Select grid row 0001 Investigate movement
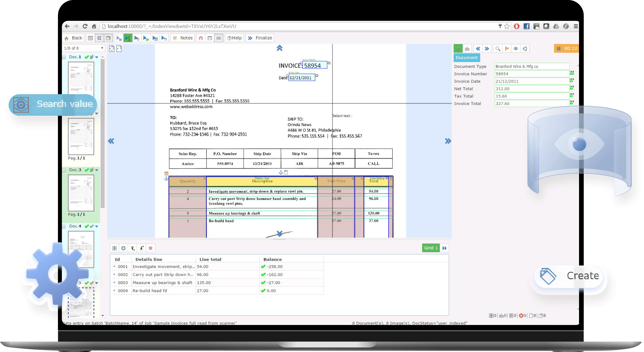 pos(218,267)
